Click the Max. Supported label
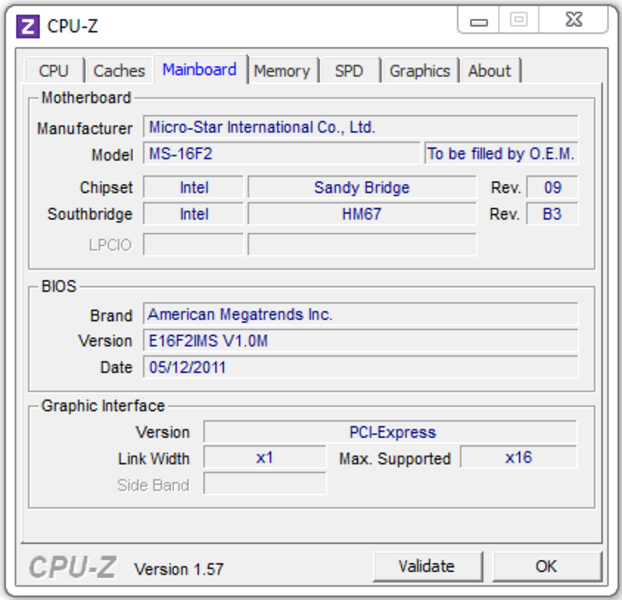The image size is (622, 600). (x=395, y=459)
